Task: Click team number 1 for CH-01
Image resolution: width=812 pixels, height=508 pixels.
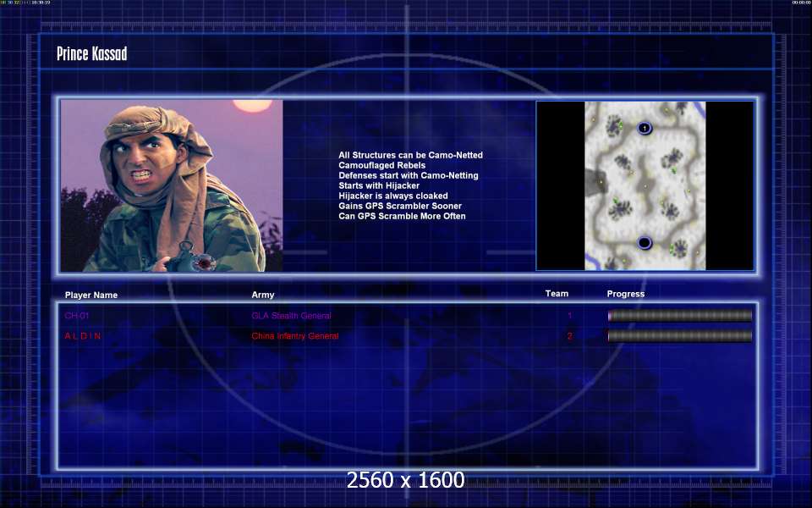Action: click(569, 316)
